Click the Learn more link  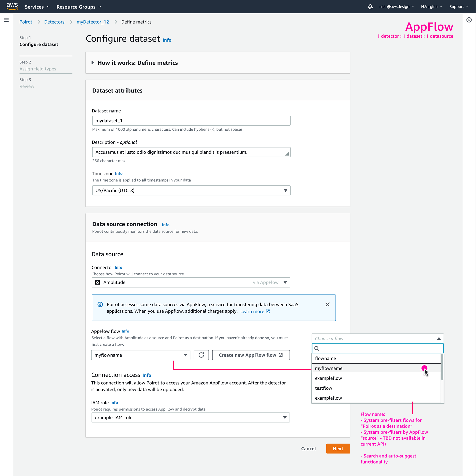point(255,311)
